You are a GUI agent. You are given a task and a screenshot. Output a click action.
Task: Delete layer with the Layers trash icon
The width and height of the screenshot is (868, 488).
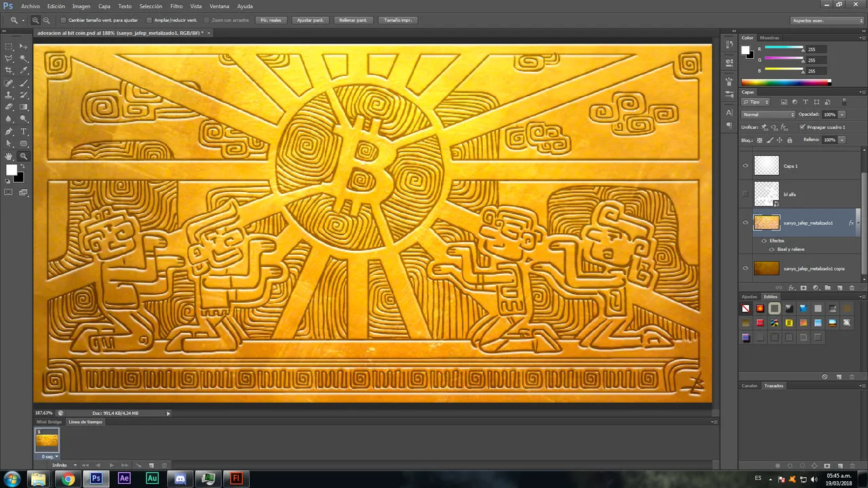pyautogui.click(x=852, y=288)
